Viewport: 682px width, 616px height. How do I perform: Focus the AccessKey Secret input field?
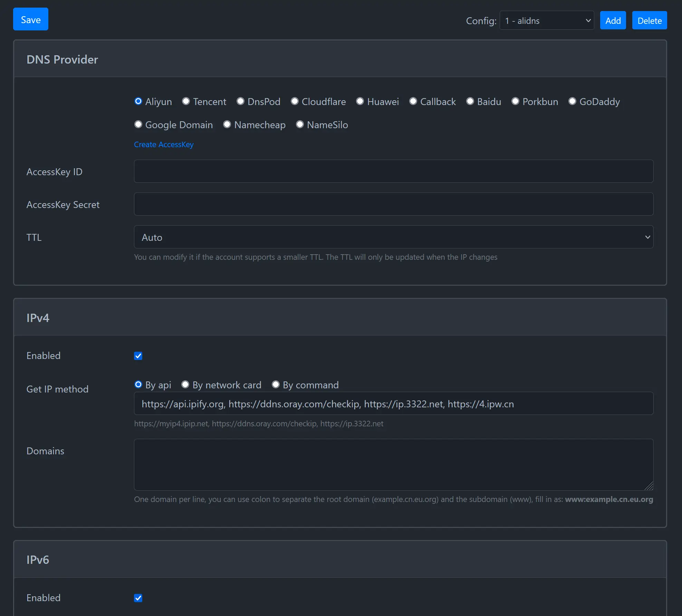pos(394,204)
